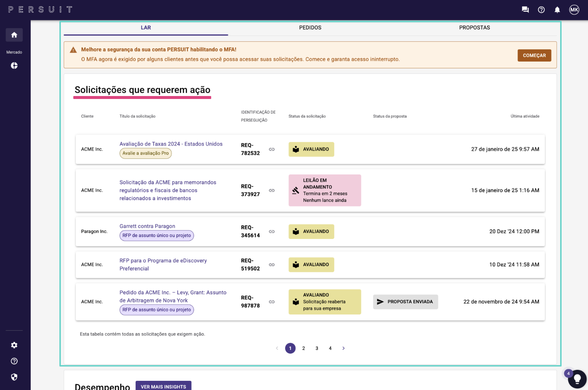Go to page 4 of the table
588x390 pixels.
330,348
